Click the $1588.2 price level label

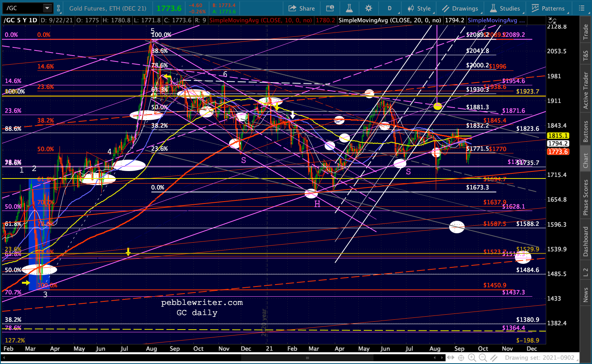point(528,224)
